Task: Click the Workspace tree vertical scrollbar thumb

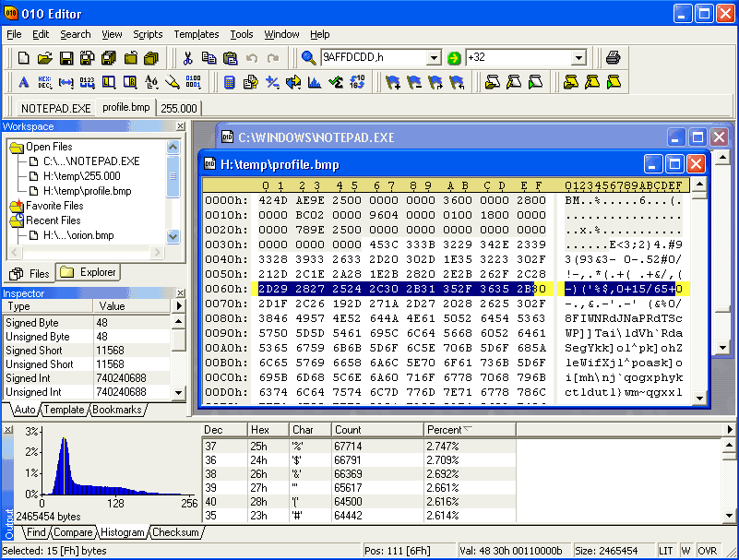Action: pyautogui.click(x=173, y=176)
